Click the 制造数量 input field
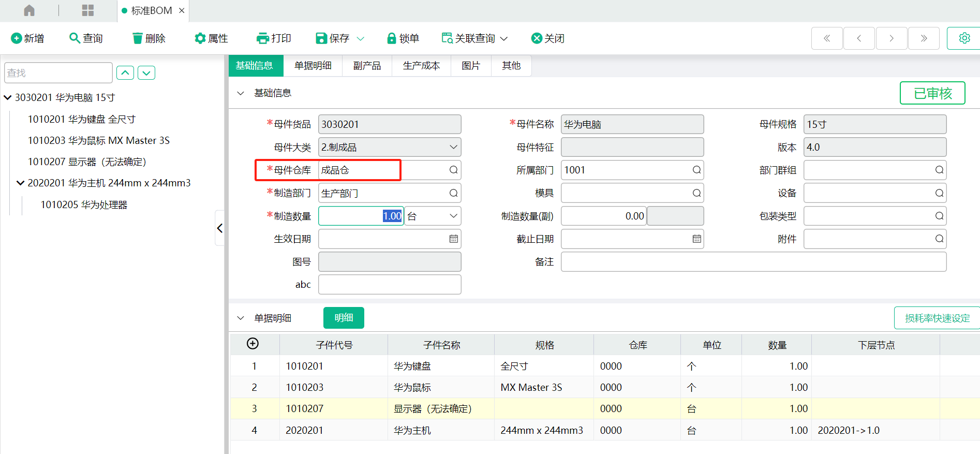This screenshot has width=980, height=454. point(361,216)
